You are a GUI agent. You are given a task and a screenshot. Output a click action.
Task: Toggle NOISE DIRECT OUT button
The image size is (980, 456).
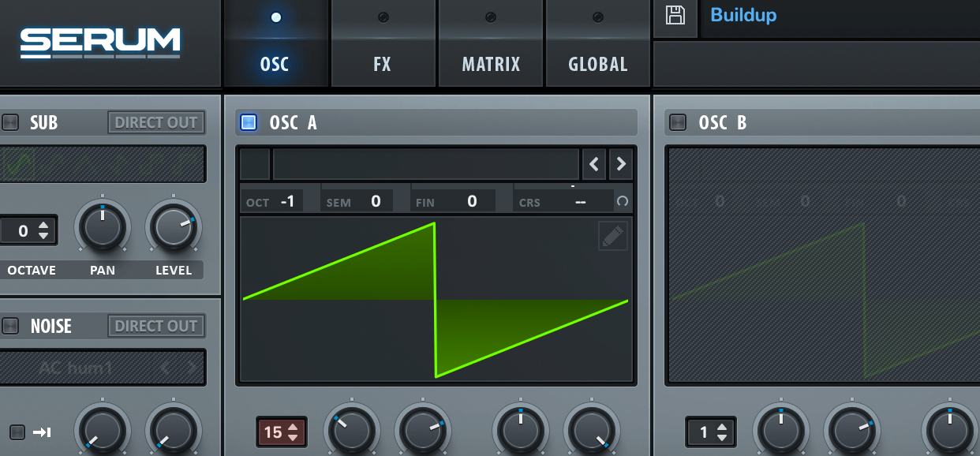(156, 326)
